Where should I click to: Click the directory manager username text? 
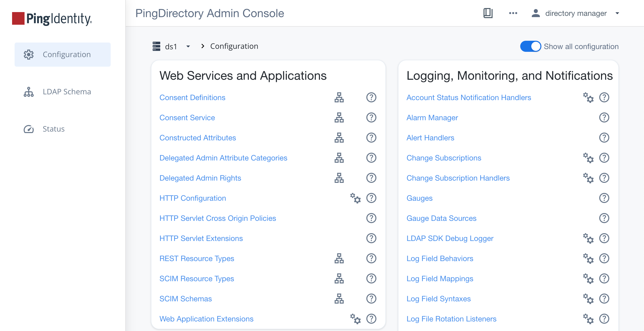pyautogui.click(x=576, y=13)
